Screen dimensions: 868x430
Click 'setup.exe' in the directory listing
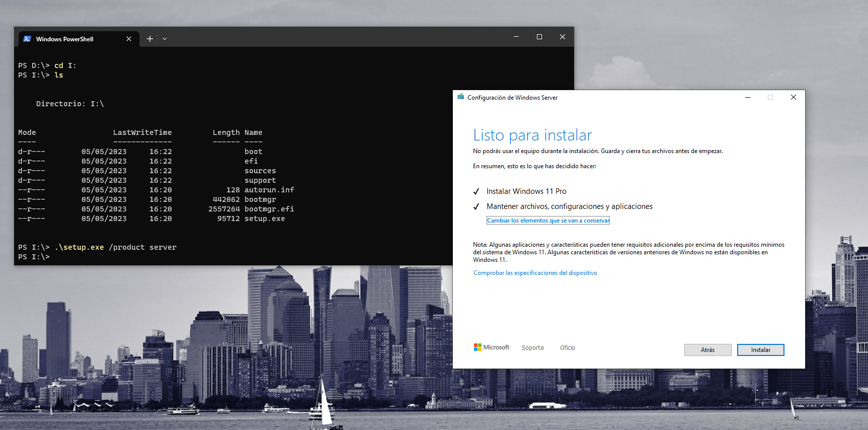[x=265, y=219]
